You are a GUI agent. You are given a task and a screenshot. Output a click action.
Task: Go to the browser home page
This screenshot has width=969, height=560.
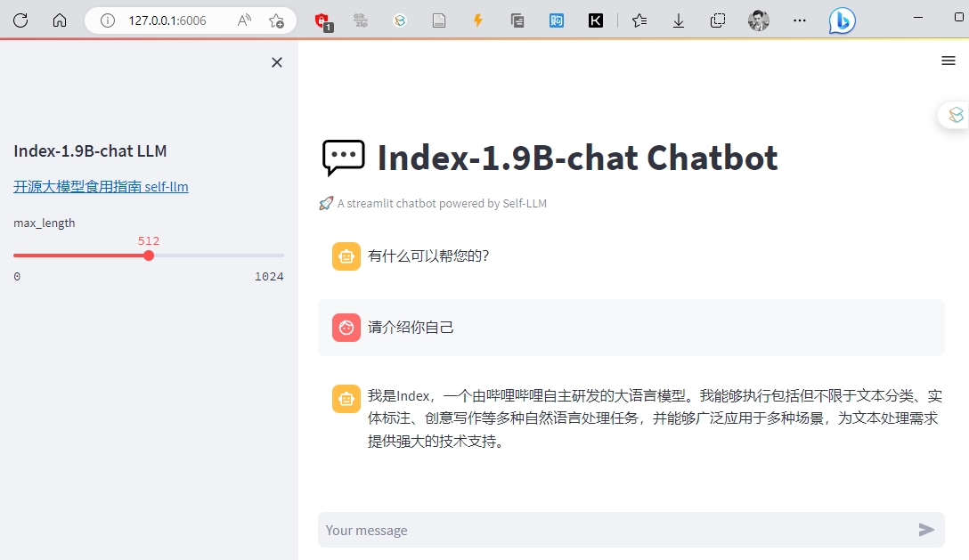coord(60,20)
